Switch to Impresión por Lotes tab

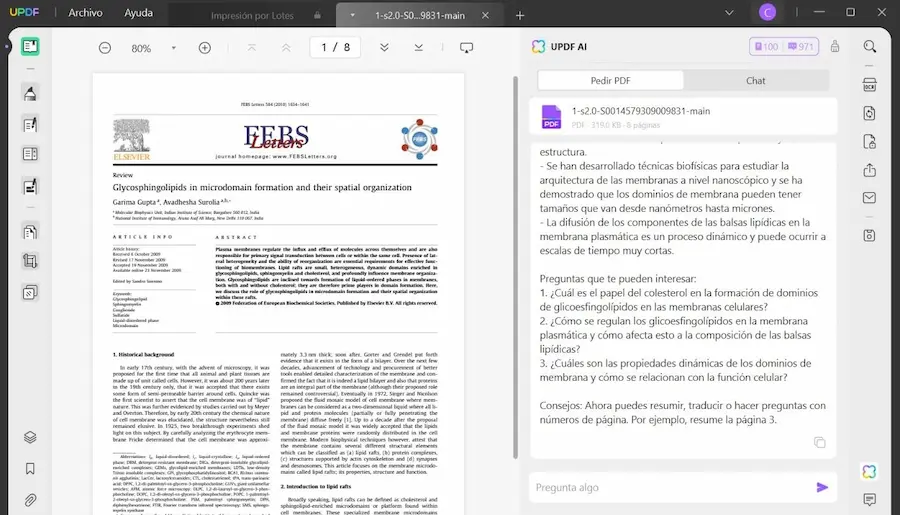(x=252, y=16)
